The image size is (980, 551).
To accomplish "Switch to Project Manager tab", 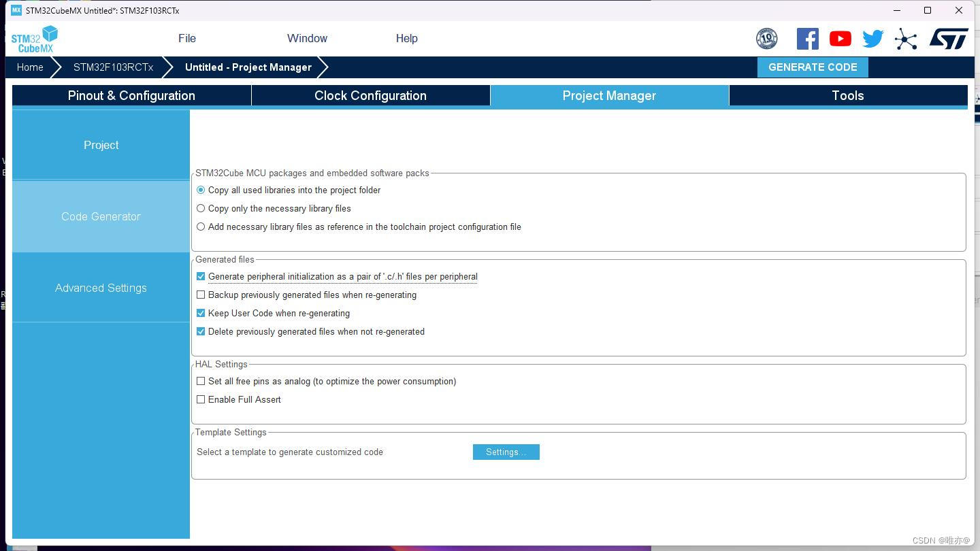I will (609, 95).
